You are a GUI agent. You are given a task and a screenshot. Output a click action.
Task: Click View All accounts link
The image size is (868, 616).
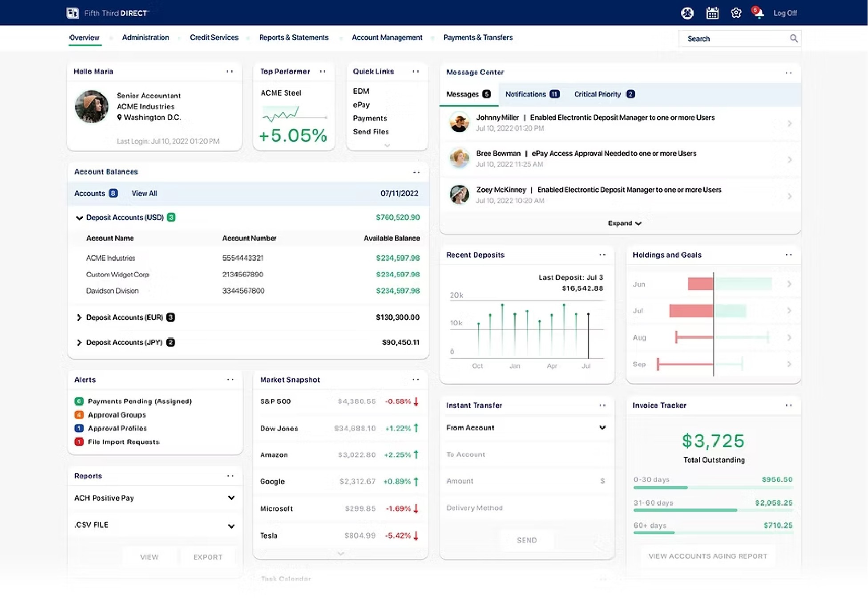(144, 193)
